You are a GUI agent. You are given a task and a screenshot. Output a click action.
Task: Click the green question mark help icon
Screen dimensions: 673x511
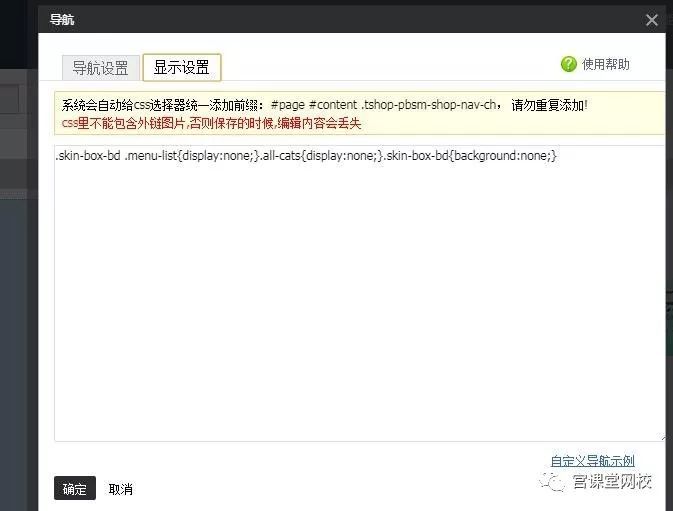(569, 64)
